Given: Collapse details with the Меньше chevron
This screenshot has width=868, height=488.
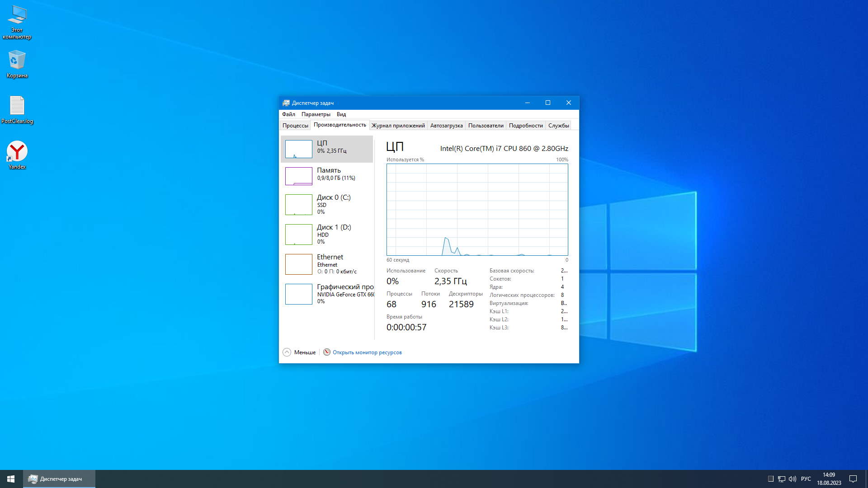Looking at the screenshot, I should [287, 352].
